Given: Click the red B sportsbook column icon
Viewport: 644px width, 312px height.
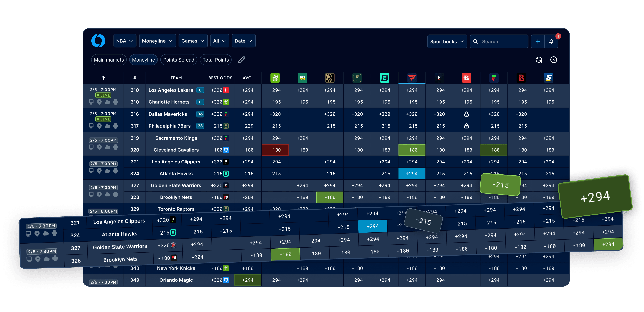Looking at the screenshot, I should [x=466, y=78].
